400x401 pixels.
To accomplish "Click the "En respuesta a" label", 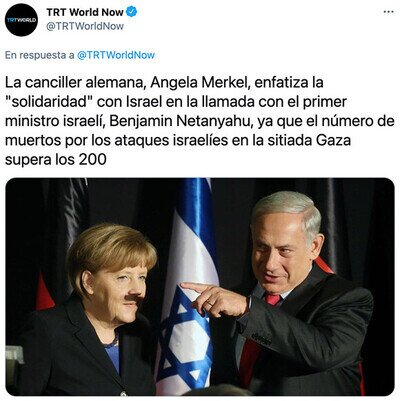I will click(40, 55).
